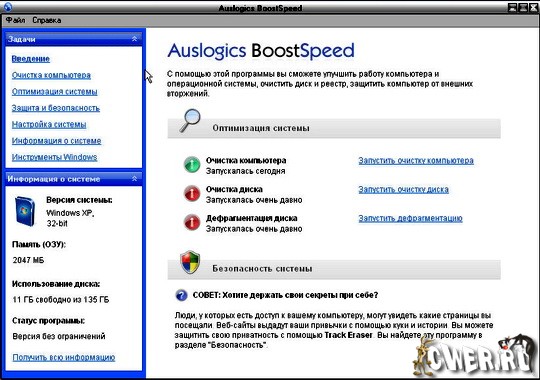Image resolution: width=540 pixels, height=380 pixels.
Task: Open Информация о системе sidebar link
Action: (x=56, y=141)
